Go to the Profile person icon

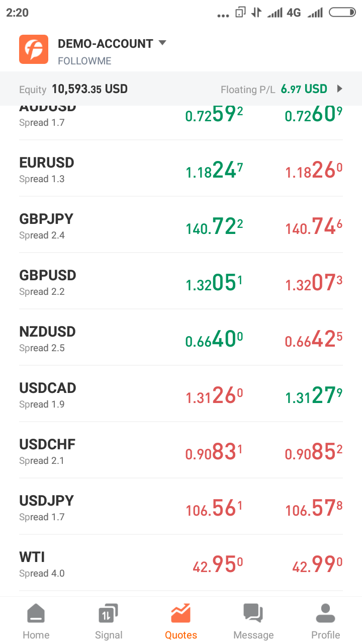pyautogui.click(x=325, y=614)
